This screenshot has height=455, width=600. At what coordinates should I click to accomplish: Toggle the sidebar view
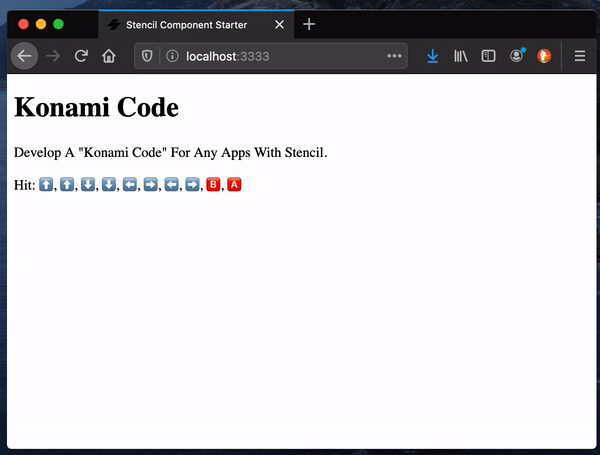(488, 56)
